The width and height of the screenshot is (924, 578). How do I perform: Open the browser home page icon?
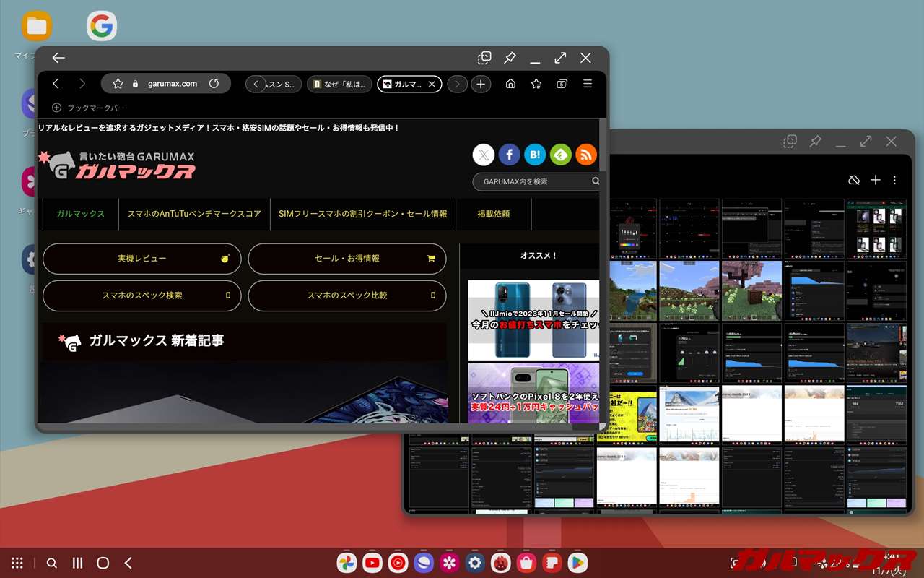pyautogui.click(x=510, y=84)
